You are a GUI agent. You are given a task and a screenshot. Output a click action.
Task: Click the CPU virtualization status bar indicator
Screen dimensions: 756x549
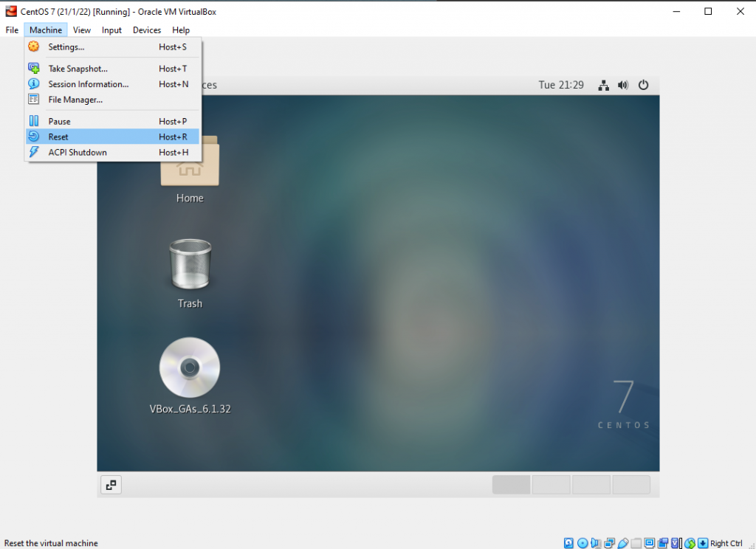(x=675, y=543)
